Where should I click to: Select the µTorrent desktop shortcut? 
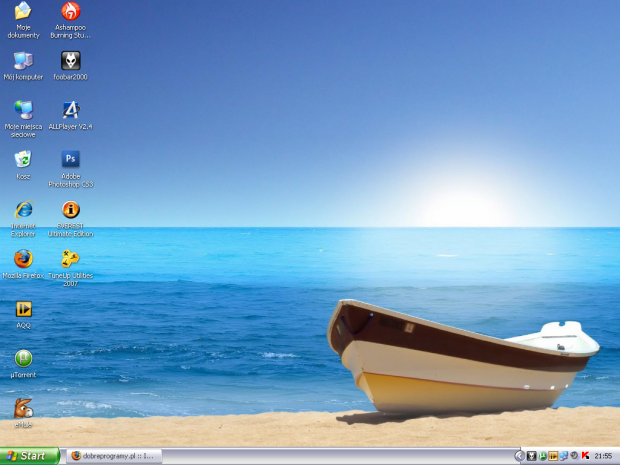23,358
